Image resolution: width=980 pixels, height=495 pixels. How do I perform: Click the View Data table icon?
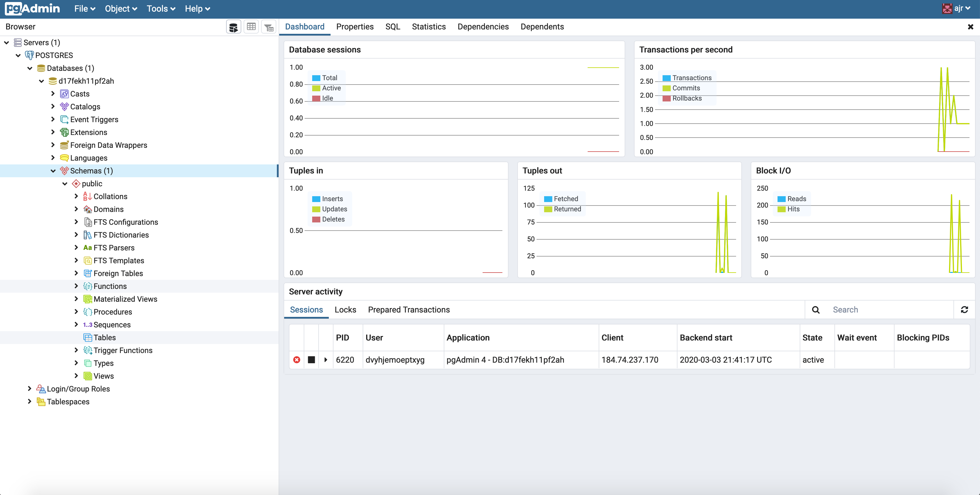tap(251, 27)
